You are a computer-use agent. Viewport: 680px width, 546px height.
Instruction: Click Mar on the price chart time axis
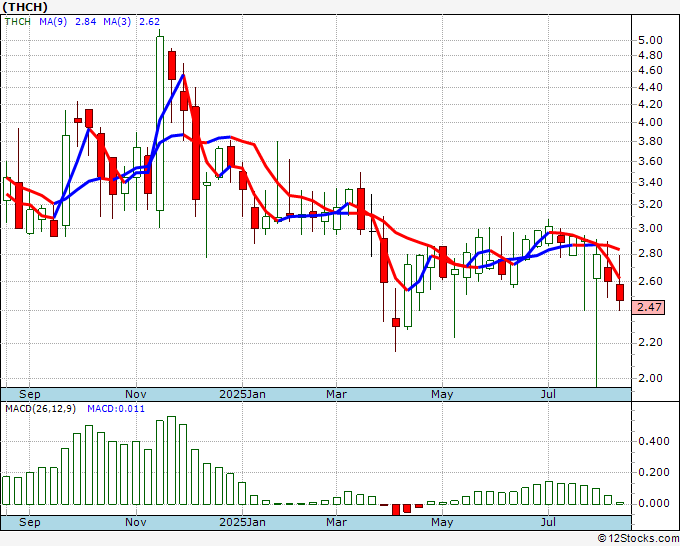coord(337,394)
